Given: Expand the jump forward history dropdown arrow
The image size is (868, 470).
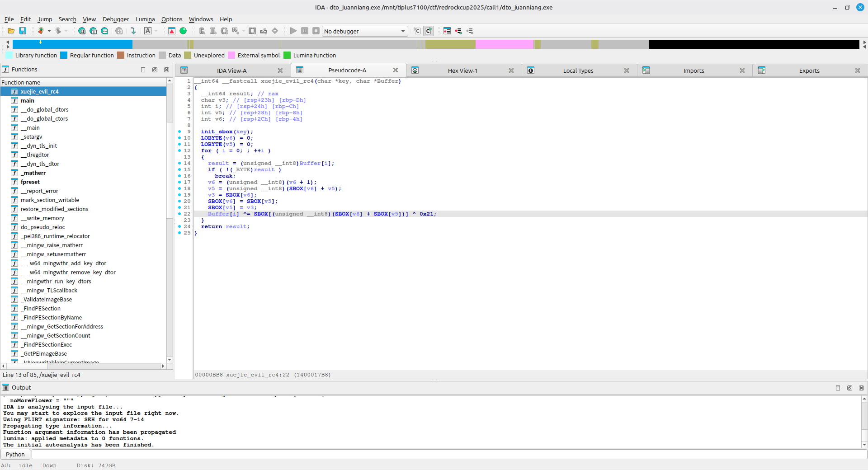Looking at the screenshot, I should pos(66,31).
